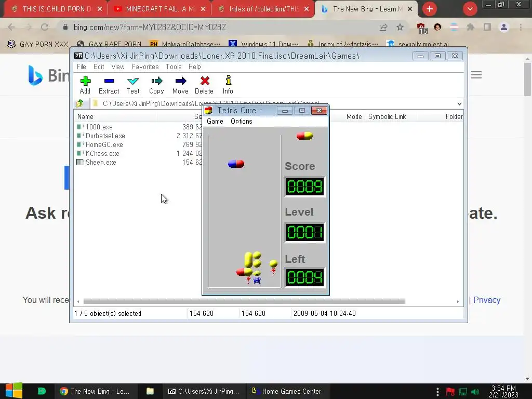The height and width of the screenshot is (399, 532).
Task: Click the Extract toolbar icon
Action: 109,85
